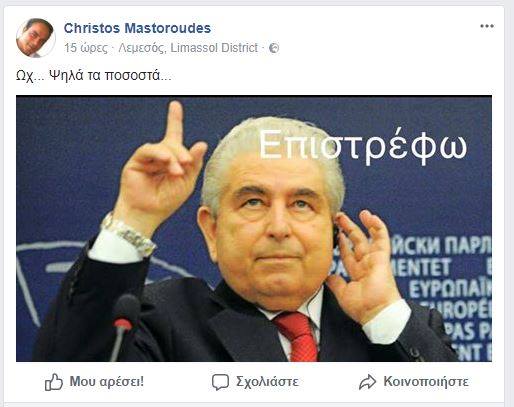This screenshot has height=407, width=514.
Task: Click the share arrow icon
Action: 367,382
